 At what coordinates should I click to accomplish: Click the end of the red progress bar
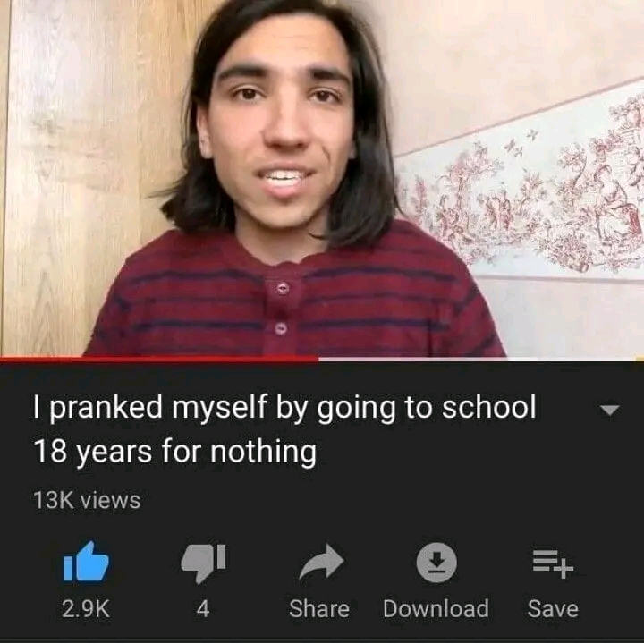pyautogui.click(x=318, y=360)
